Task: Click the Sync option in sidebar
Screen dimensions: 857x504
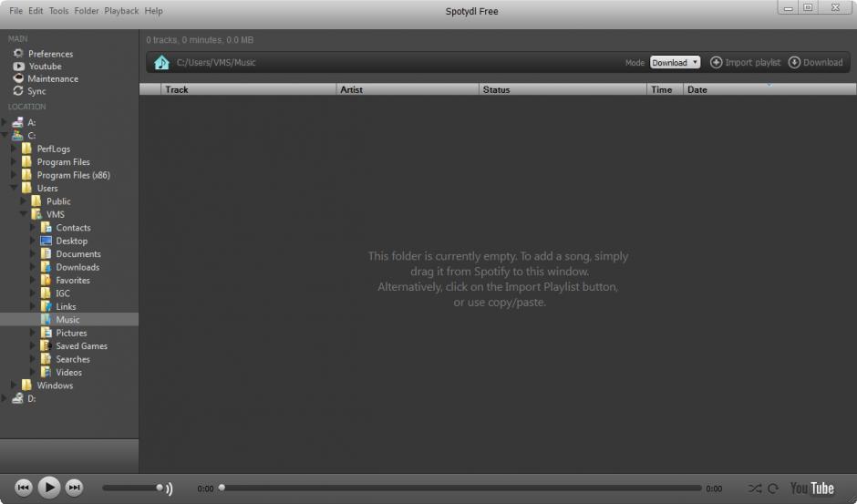Action: tap(36, 92)
